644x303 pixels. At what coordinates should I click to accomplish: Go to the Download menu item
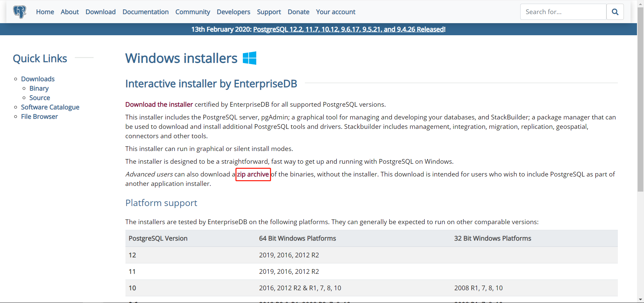click(x=101, y=12)
